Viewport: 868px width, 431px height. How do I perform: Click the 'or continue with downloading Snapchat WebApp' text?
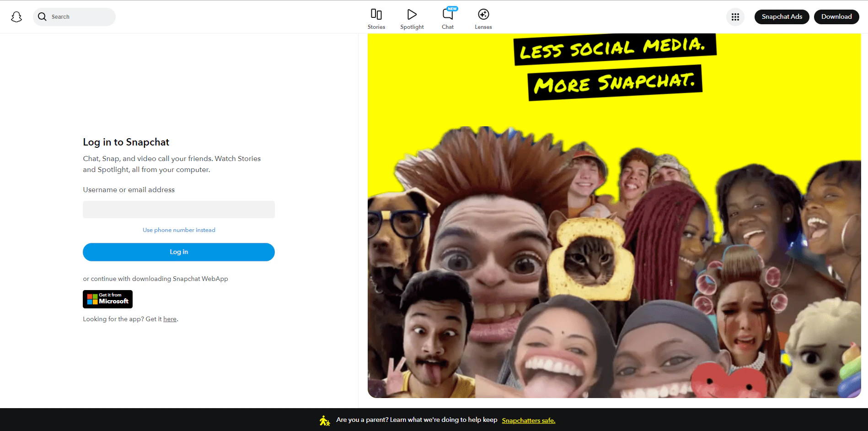[x=155, y=279]
